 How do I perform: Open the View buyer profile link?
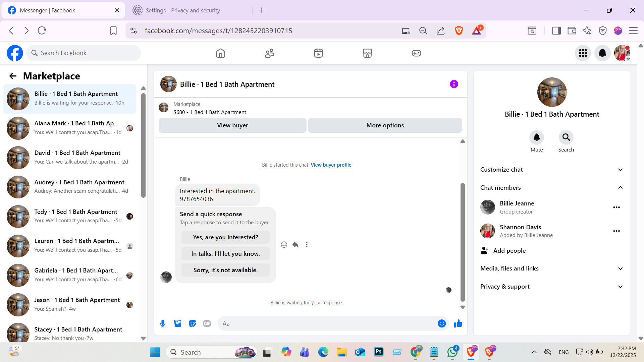[331, 165]
